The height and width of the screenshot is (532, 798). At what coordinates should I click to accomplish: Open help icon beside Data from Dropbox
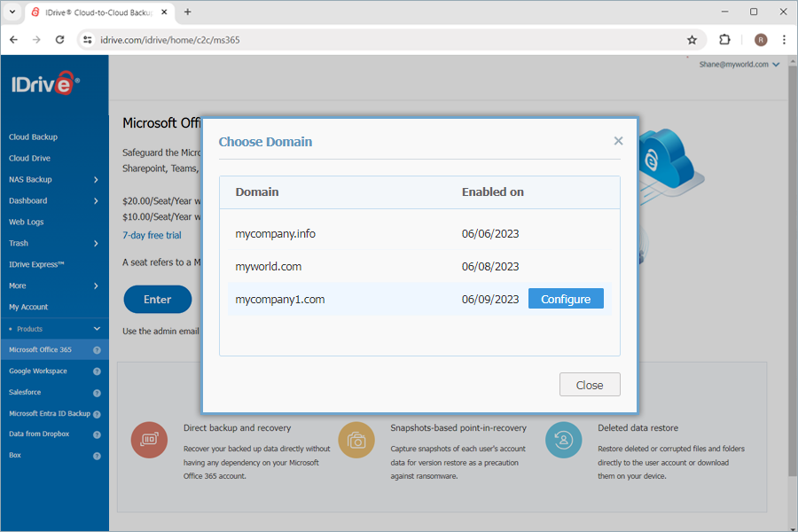point(97,434)
